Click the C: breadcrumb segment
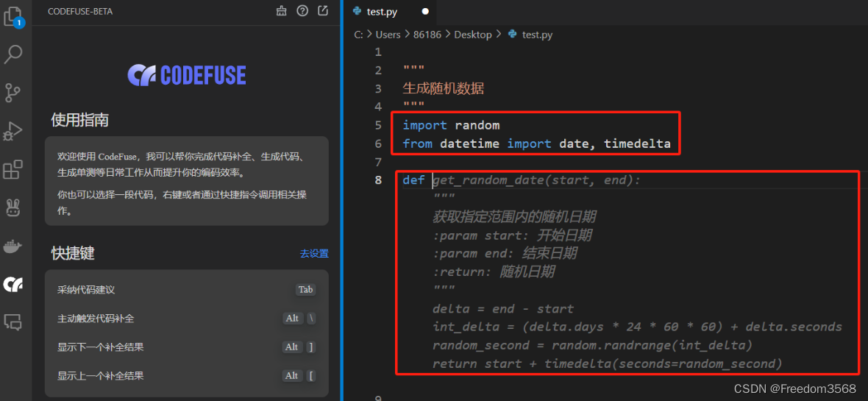Viewport: 868px width, 401px height. point(359,35)
